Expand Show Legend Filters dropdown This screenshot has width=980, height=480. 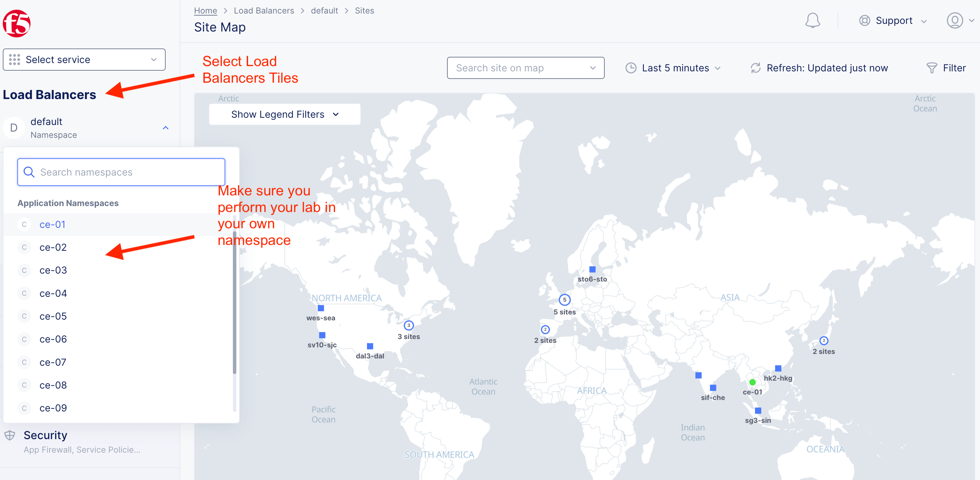point(285,115)
